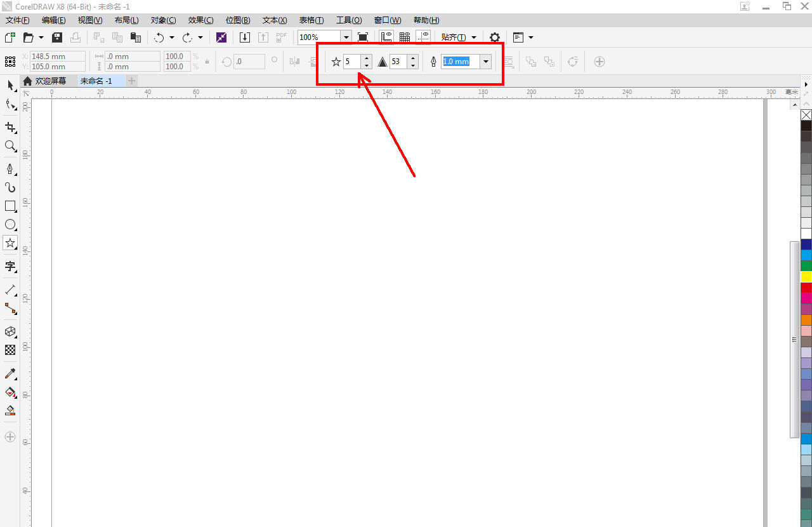Add a new document tab with plus button

click(x=131, y=81)
